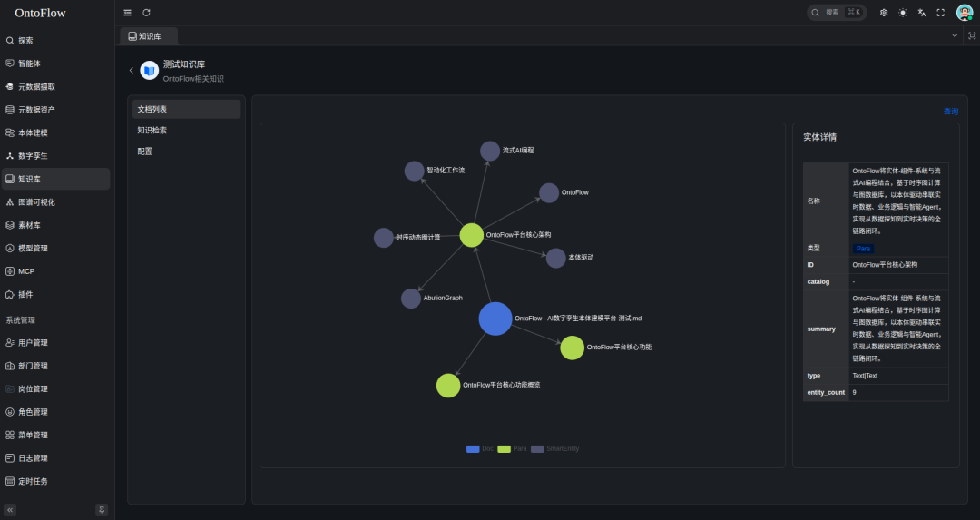Open 部门管理 in the sidebar

click(x=56, y=366)
